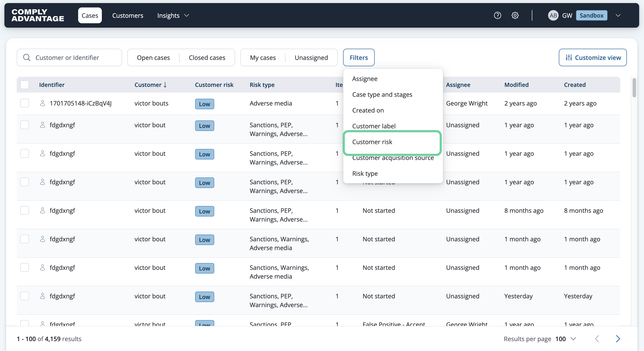
Task: Click the sliders icon in Customize view
Action: tap(569, 57)
